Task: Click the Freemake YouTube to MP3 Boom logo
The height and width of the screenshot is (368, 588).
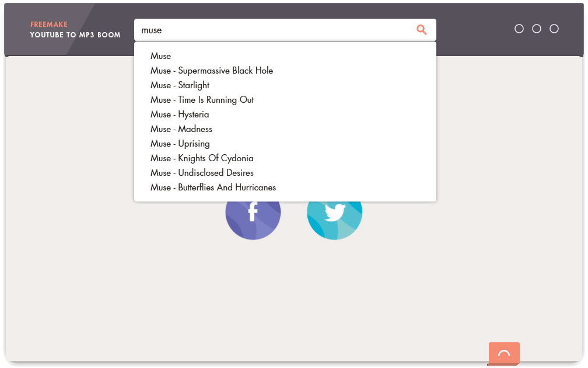Action: pyautogui.click(x=75, y=30)
